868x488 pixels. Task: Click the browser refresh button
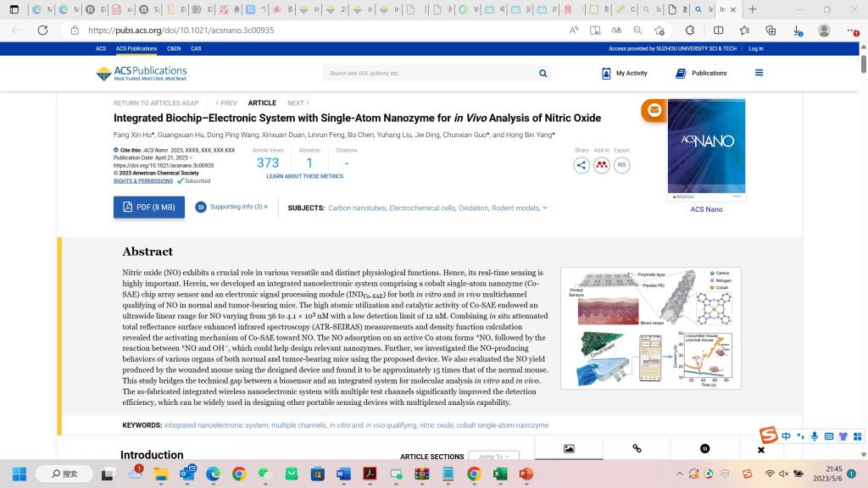point(42,30)
